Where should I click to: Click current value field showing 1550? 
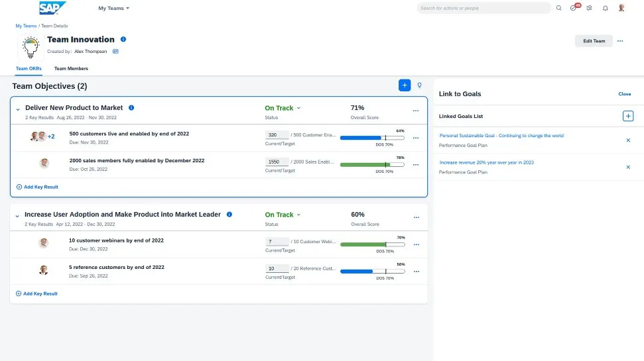[277, 162]
